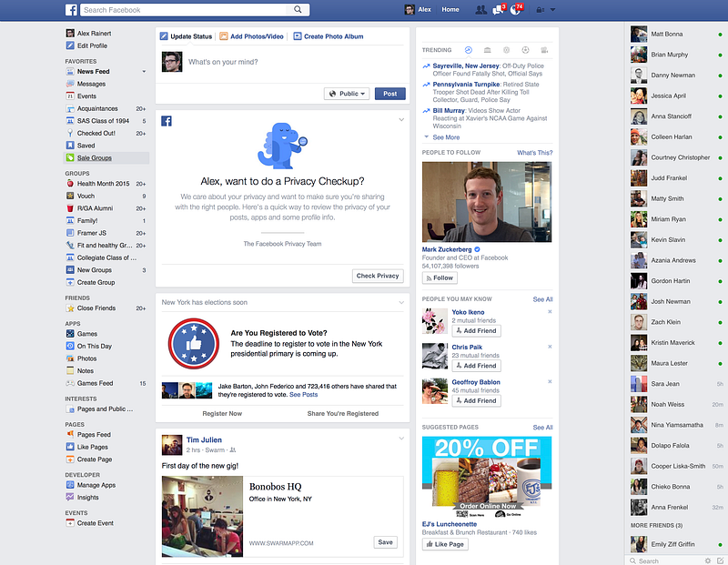This screenshot has width=728, height=565.
Task: Select the science and technology trends icon
Action: (x=507, y=50)
